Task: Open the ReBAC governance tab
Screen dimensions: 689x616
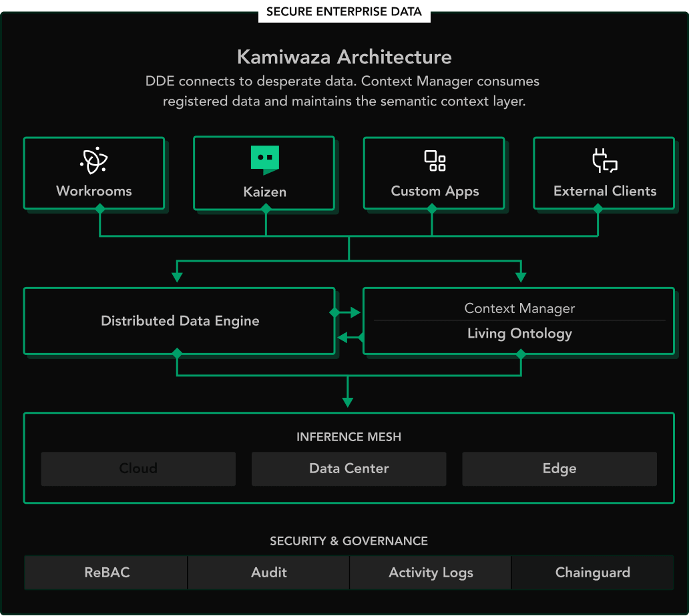Action: [106, 573]
